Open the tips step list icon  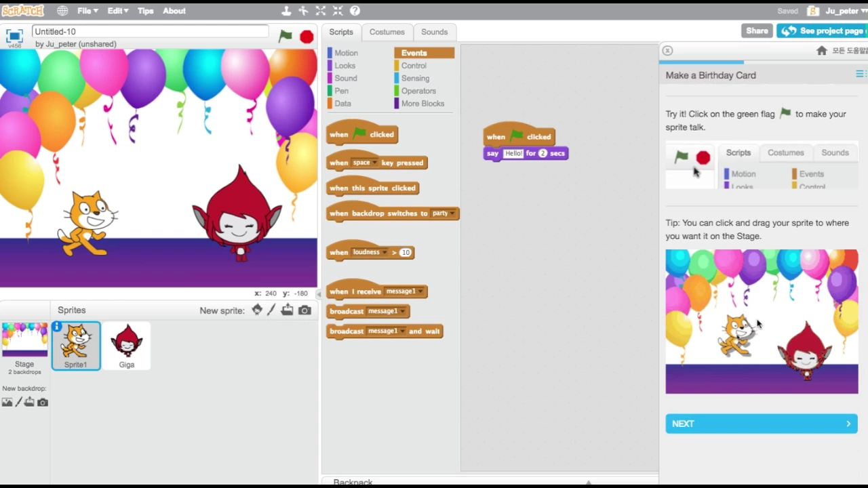[860, 74]
